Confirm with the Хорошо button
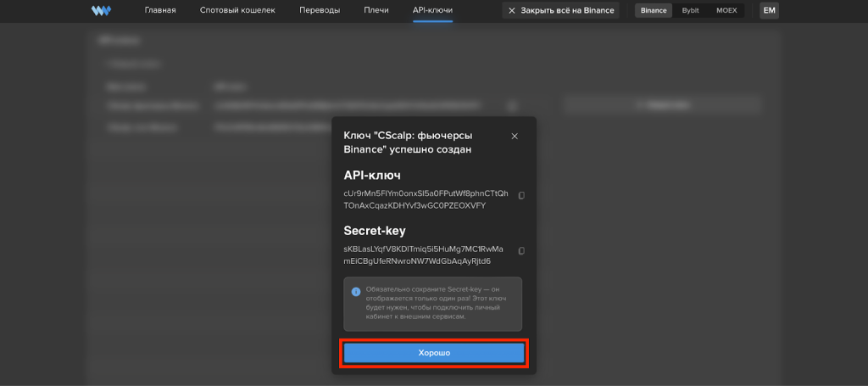The height and width of the screenshot is (386, 868). (x=434, y=353)
